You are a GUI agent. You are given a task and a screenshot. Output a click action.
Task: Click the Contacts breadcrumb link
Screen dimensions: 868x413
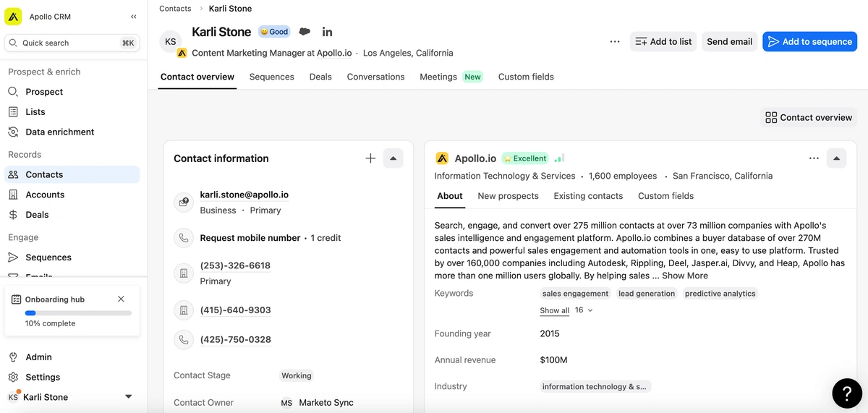(x=175, y=9)
